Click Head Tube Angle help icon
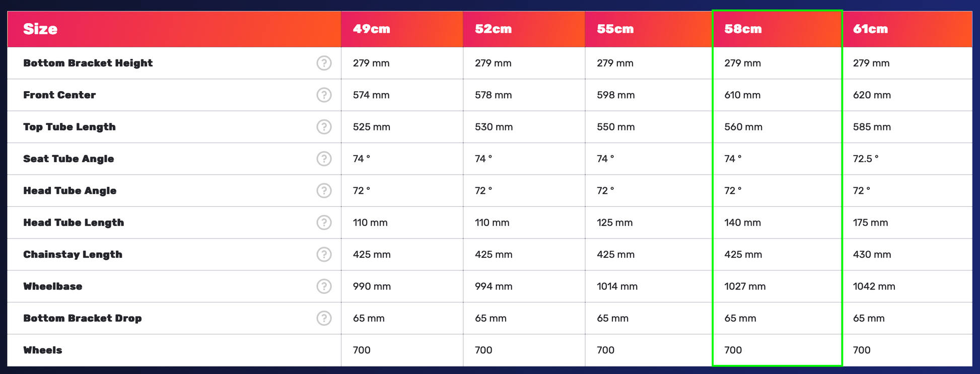The height and width of the screenshot is (374, 980). pos(324,191)
